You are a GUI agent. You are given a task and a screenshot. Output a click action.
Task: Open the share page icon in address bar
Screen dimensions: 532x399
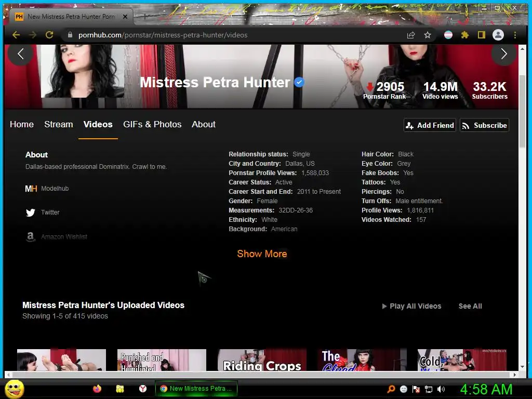click(411, 35)
